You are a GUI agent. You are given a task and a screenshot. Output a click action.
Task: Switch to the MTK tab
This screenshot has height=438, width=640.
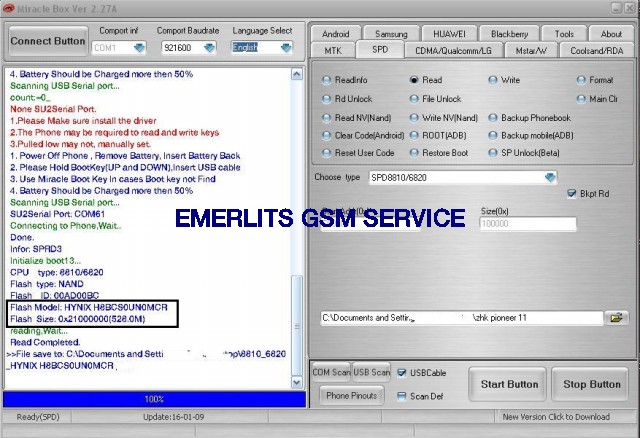click(x=333, y=51)
